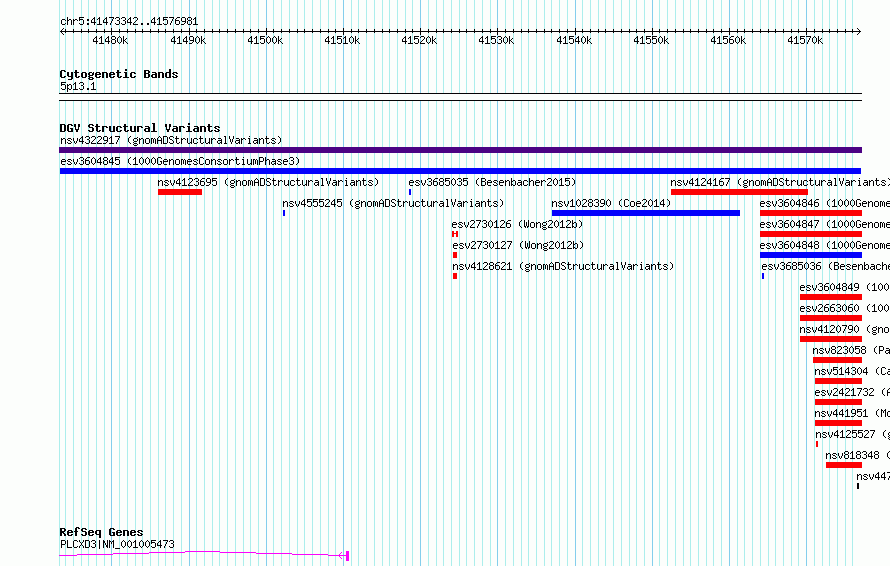Click the PLCXD3 magenta exon block
The height and width of the screenshot is (566, 890).
coord(347,556)
